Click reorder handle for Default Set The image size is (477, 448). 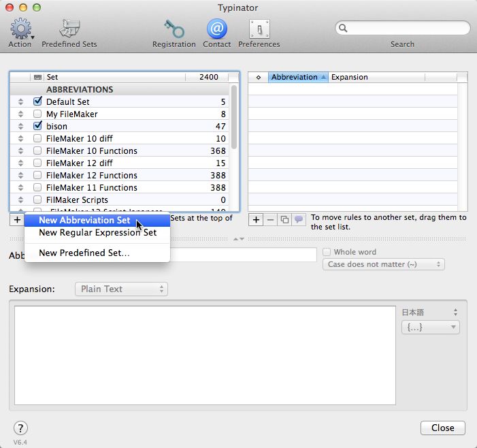coord(20,101)
